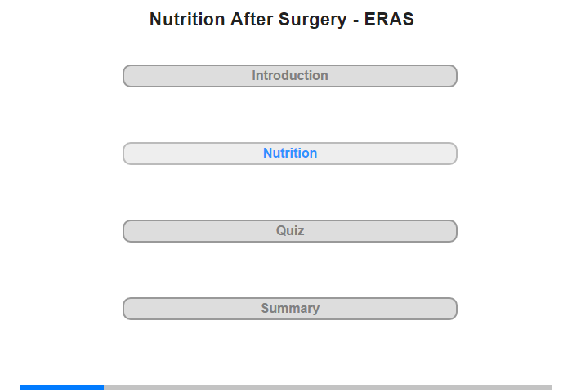Choose Nutrition from the module menu
Viewport: 572px width, 392px height.
coord(290,154)
